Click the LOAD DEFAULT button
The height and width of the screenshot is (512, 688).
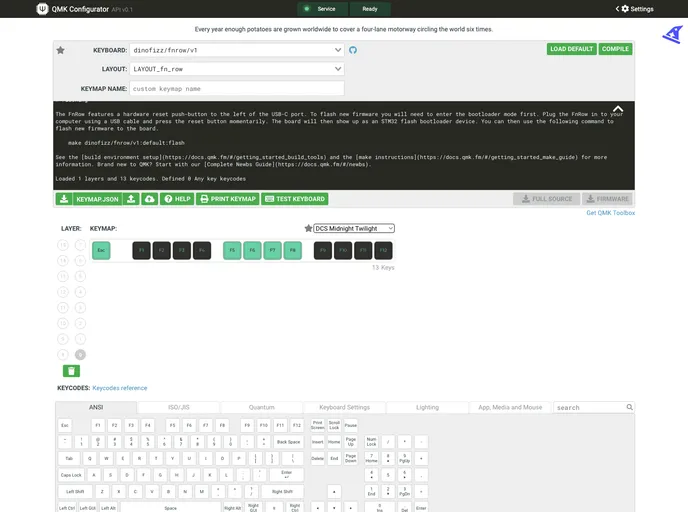[x=572, y=49]
